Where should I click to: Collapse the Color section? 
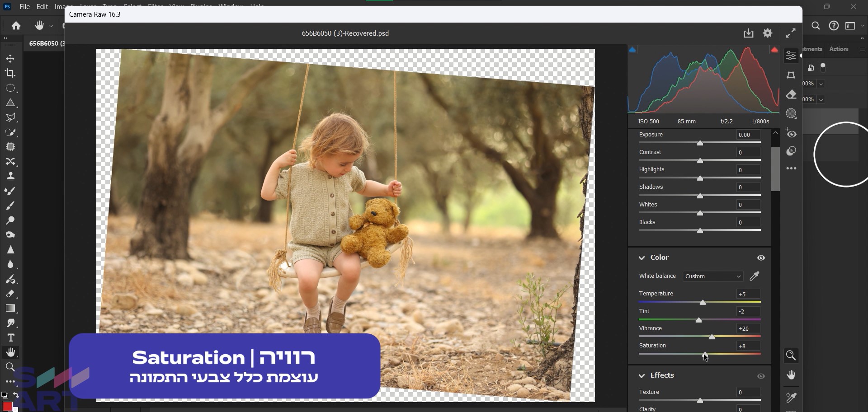(642, 257)
